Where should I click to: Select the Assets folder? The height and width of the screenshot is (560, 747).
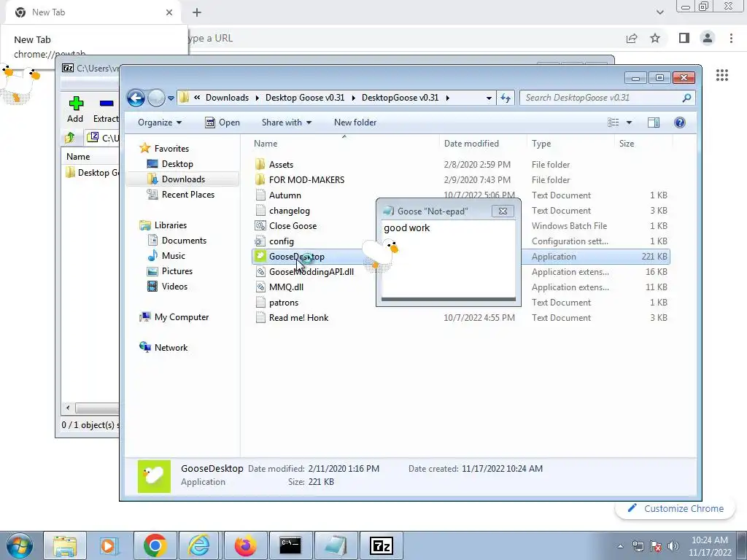tap(281, 165)
